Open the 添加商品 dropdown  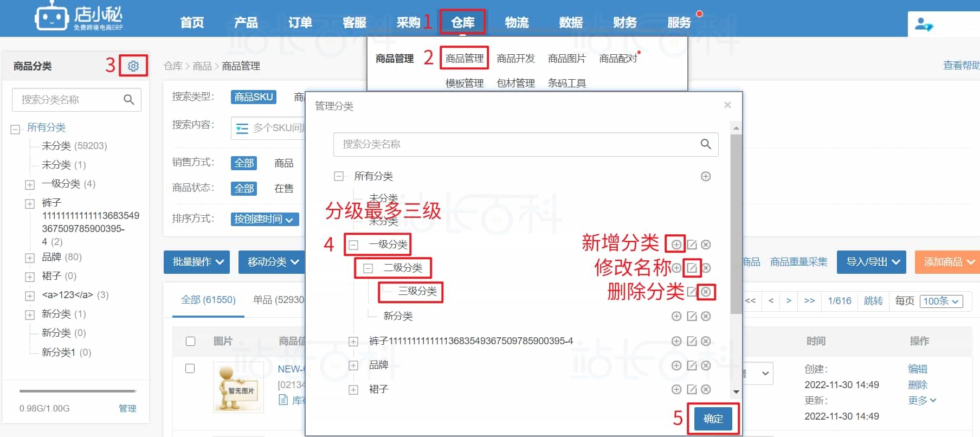point(947,262)
